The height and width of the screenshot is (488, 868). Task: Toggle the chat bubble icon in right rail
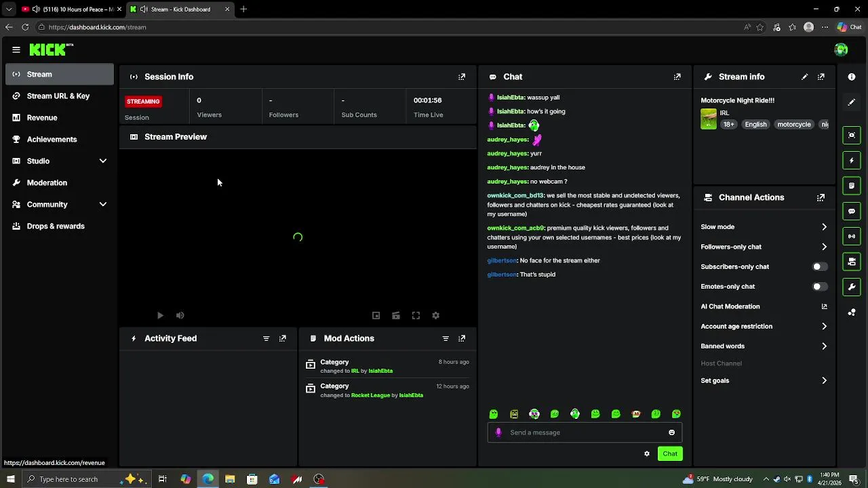pos(852,211)
